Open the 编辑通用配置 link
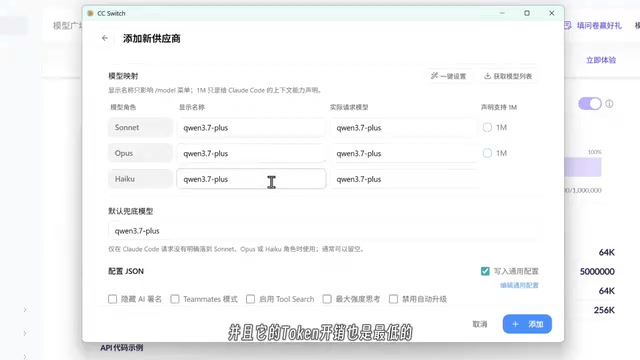Image resolution: width=640 pixels, height=360 pixels. click(519, 285)
